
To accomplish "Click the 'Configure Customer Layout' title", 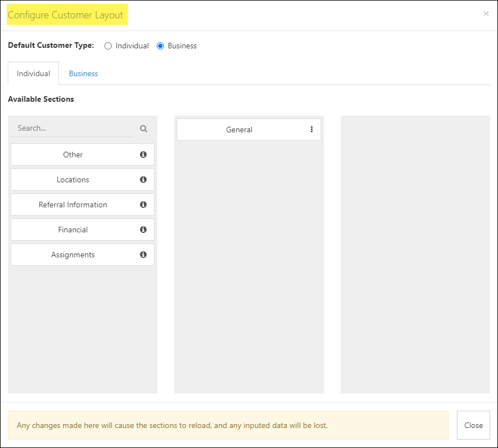I will click(66, 15).
